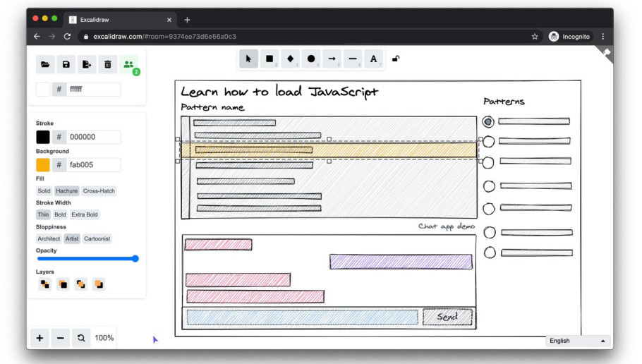Edit the canvas color hex field ffffff

pos(93,90)
